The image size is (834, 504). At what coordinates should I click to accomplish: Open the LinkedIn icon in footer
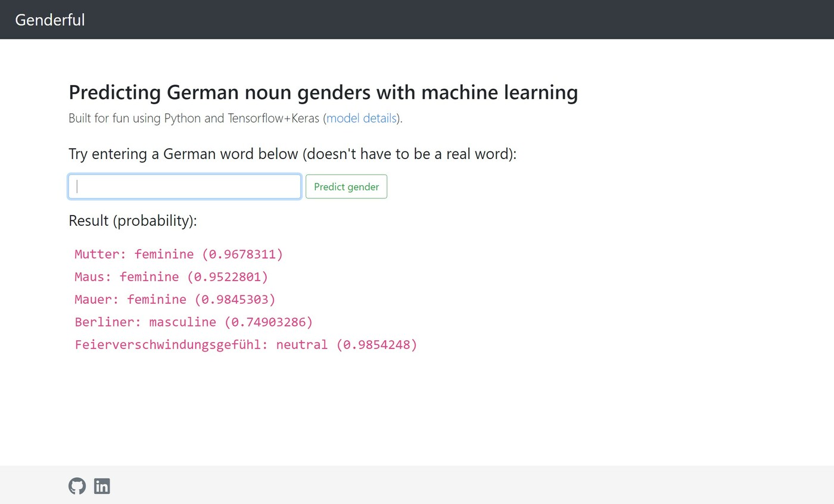coord(102,486)
